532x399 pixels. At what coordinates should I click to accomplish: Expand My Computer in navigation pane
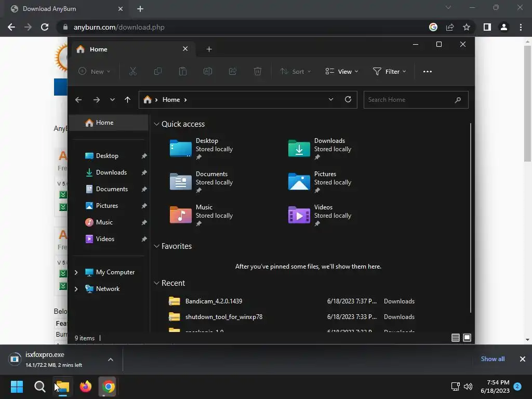(x=76, y=272)
